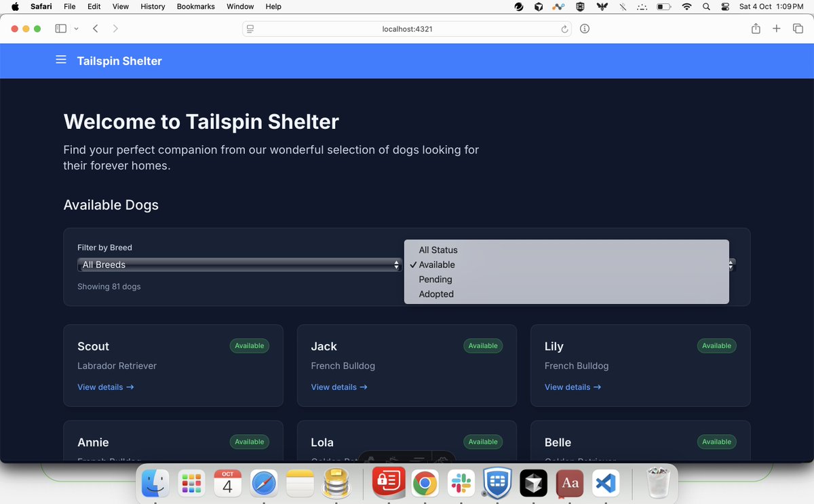View details for Lily
Screen dimensions: 814x504
tap(573, 387)
